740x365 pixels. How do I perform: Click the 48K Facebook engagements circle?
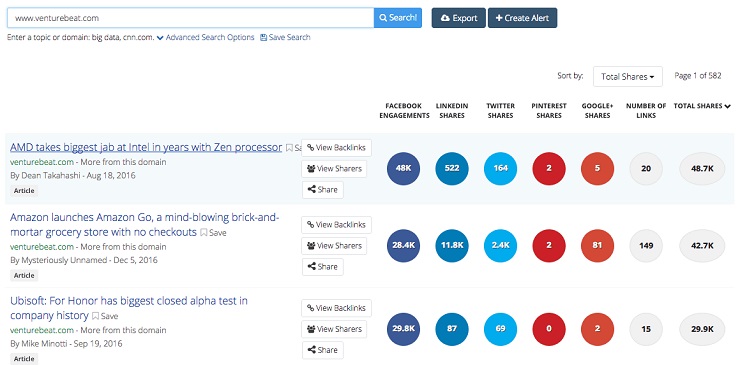[403, 169]
